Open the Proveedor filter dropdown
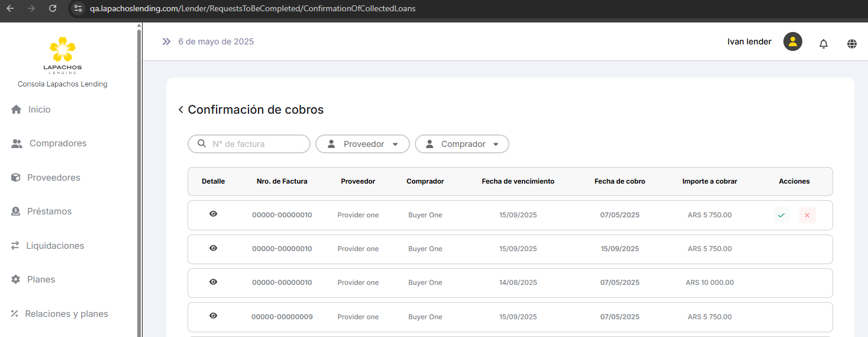 362,144
